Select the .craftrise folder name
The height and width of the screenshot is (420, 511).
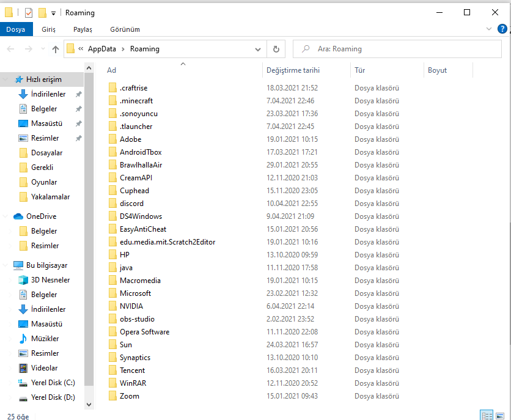(x=134, y=88)
